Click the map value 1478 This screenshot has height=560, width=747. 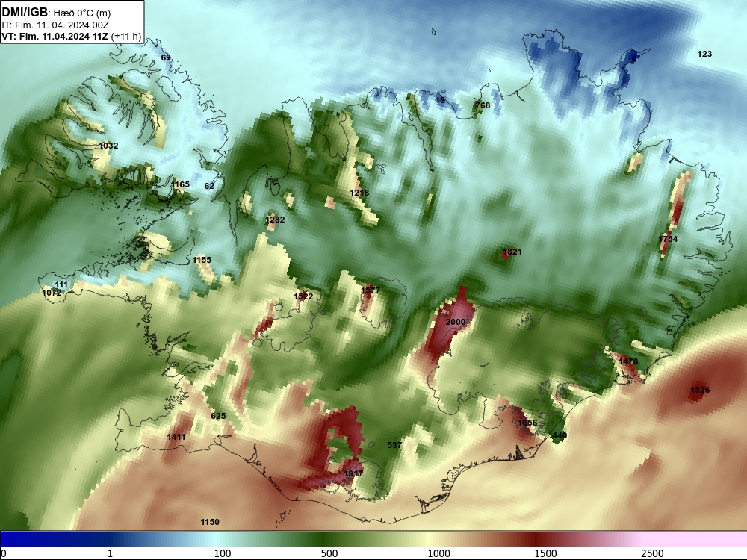pos(628,362)
